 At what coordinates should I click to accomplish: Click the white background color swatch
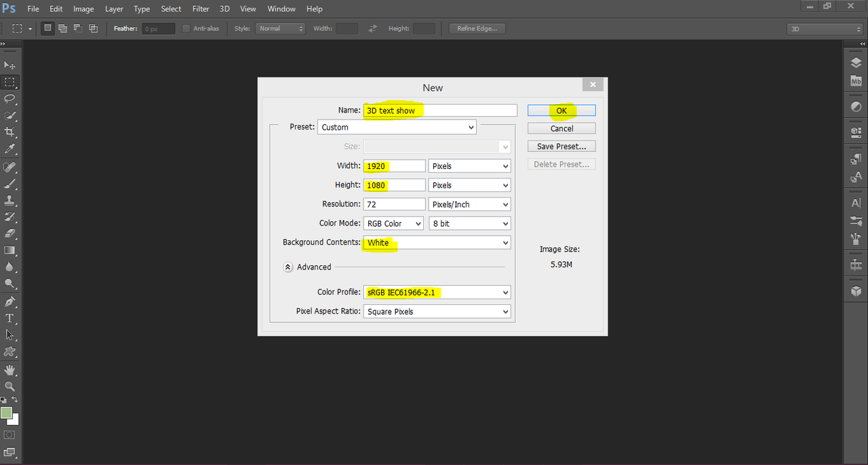(x=15, y=421)
